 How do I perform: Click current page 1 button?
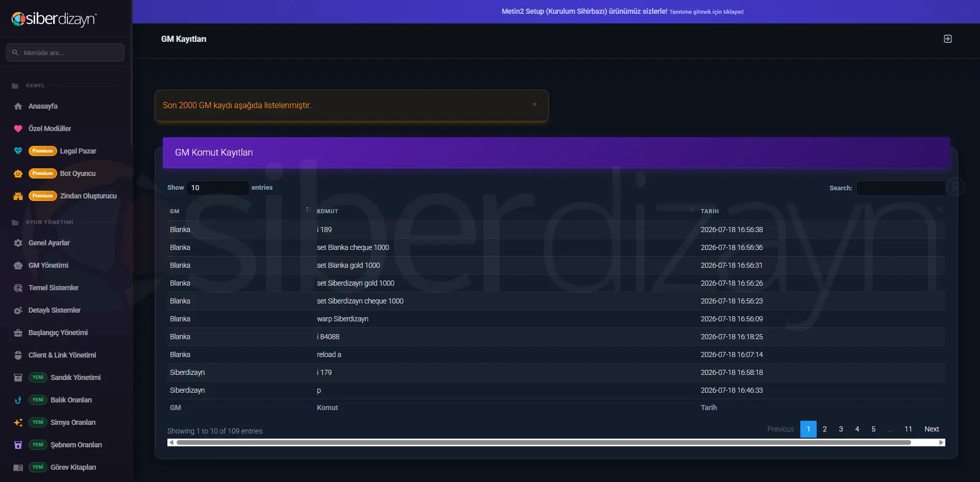tap(808, 429)
